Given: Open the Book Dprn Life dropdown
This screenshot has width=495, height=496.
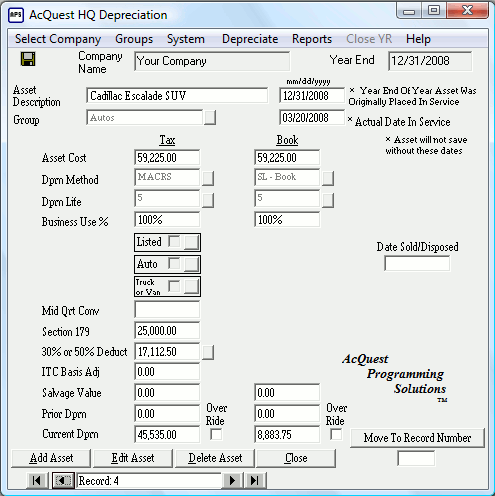Looking at the screenshot, I should [x=328, y=200].
